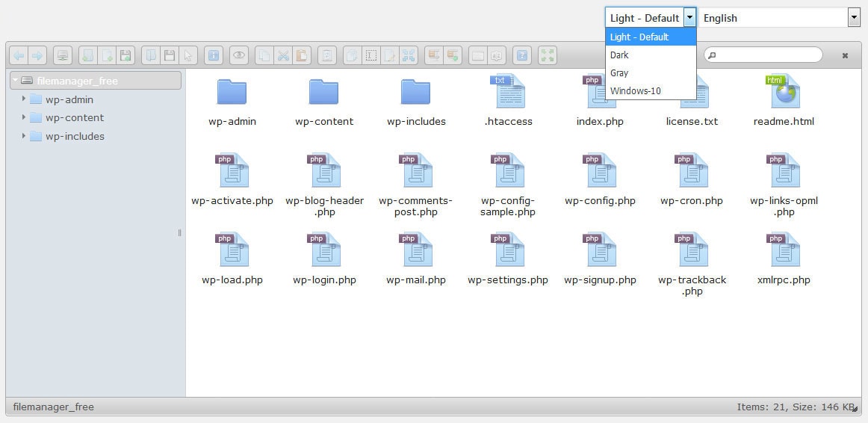
Task: Click the Get Info toolbar icon
Action: click(214, 55)
